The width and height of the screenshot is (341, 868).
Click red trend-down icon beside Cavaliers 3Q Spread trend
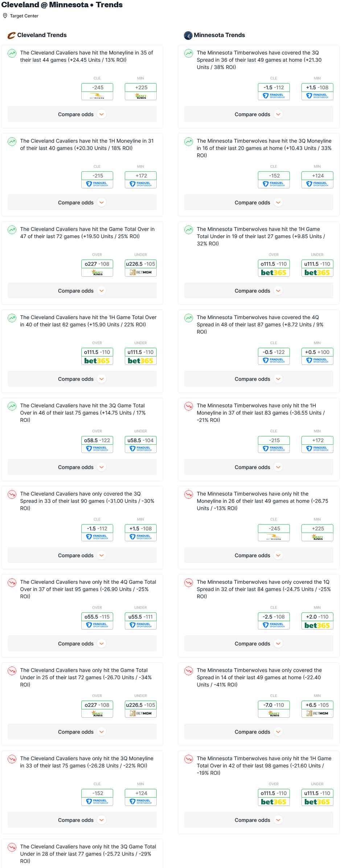(x=12, y=494)
